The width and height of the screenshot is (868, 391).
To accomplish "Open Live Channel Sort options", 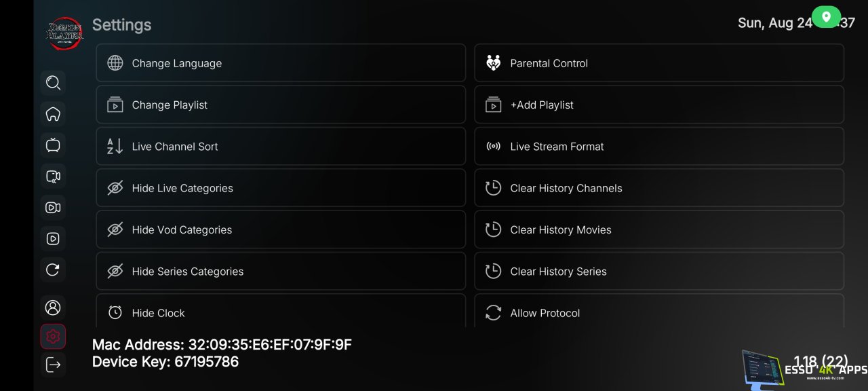I will point(281,147).
